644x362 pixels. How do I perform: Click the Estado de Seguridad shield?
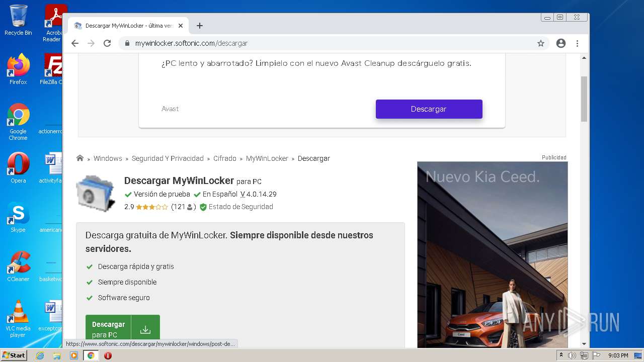pyautogui.click(x=203, y=207)
